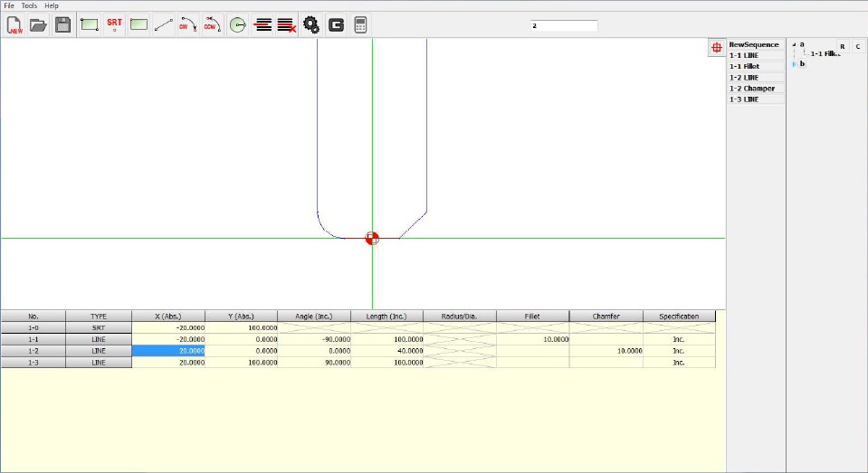This screenshot has width=868, height=473.
Task: Click the NewSequence button
Action: point(756,44)
